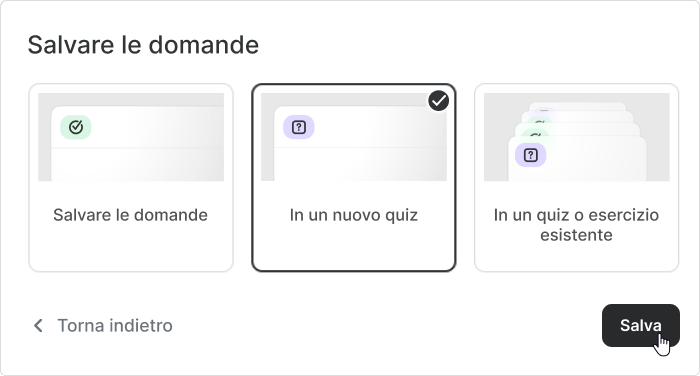The width and height of the screenshot is (700, 376).
Task: Choose the "In un quiz o esercizio esistente" option
Action: click(x=576, y=177)
